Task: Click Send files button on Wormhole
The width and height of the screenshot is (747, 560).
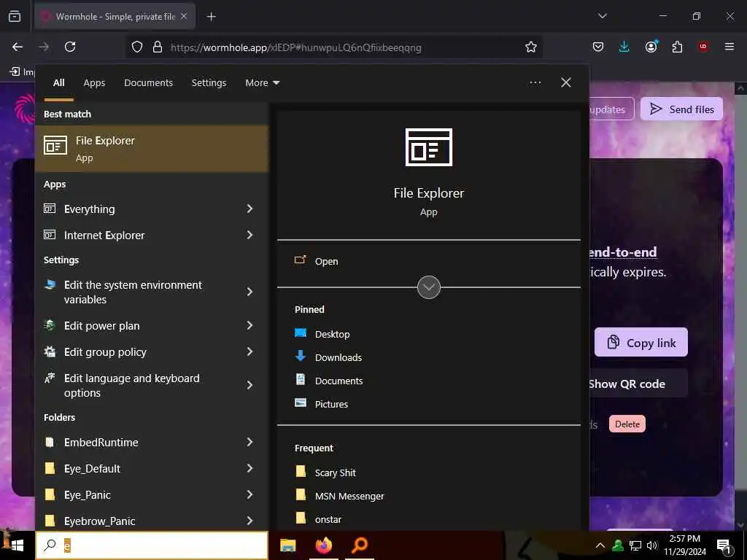Action: (x=681, y=109)
